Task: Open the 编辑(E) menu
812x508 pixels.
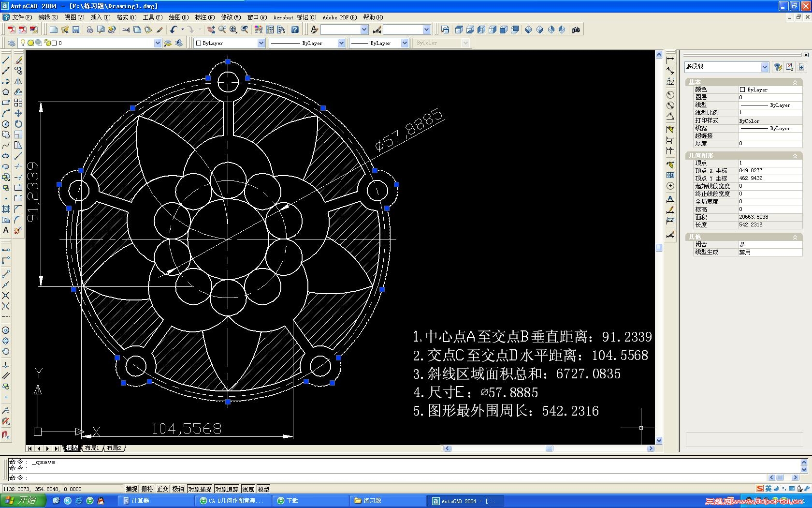Action: [48, 17]
